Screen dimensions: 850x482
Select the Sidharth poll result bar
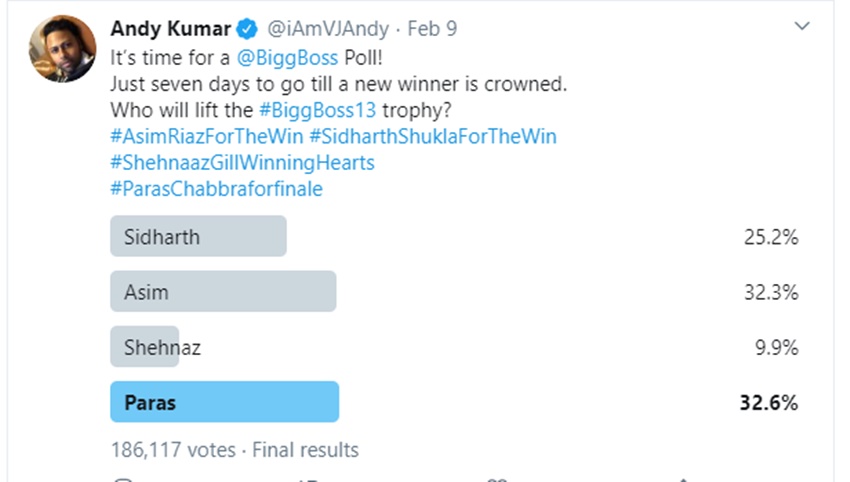198,237
